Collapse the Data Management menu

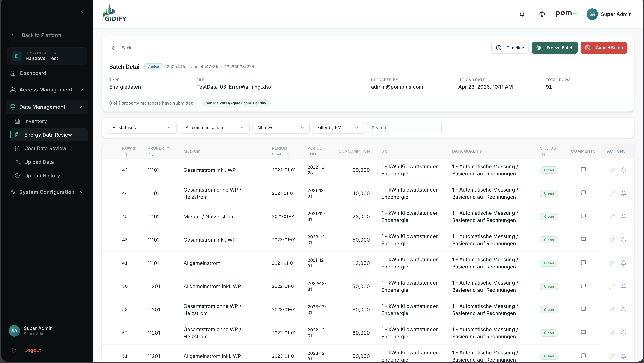(47, 107)
